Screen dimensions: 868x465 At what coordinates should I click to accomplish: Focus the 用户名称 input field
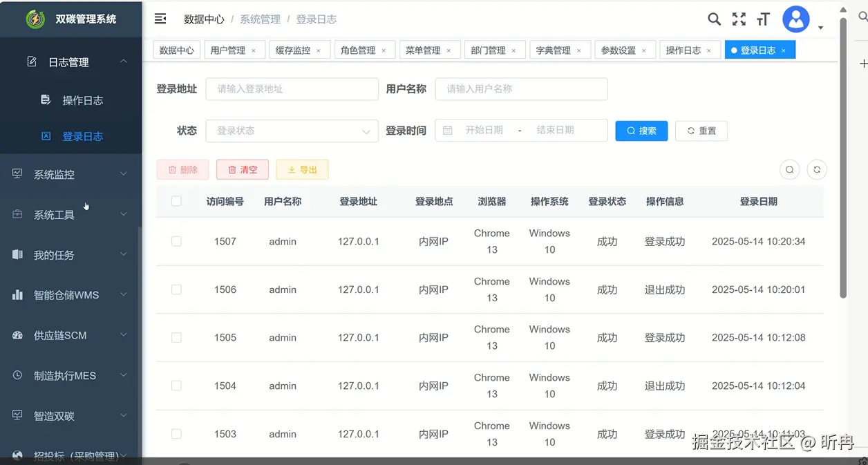521,88
